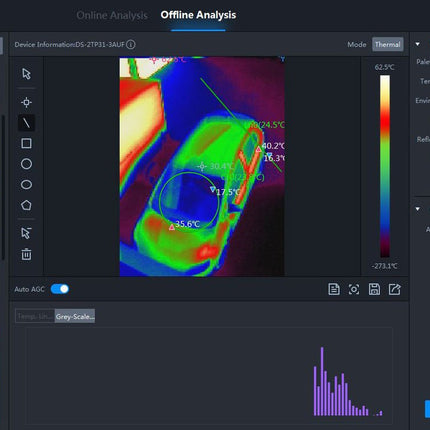Switch to Offline Analysis tab
Image resolution: width=430 pixels, height=430 pixels.
click(198, 15)
